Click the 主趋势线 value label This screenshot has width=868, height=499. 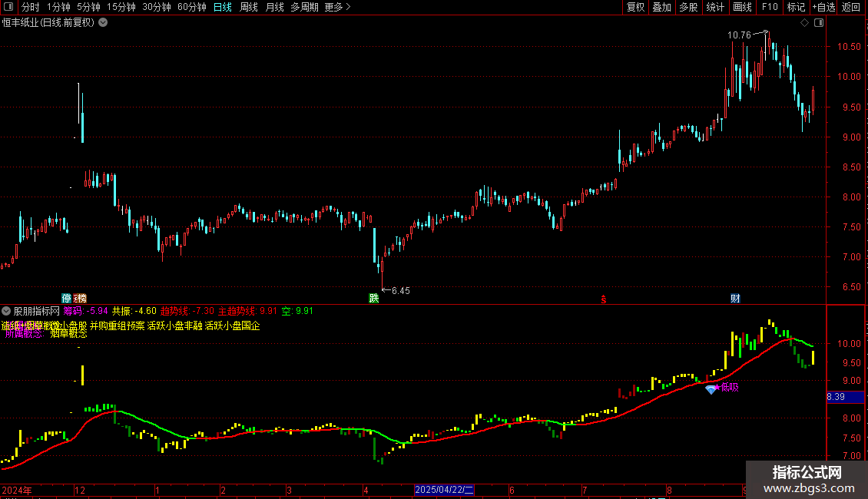pyautogui.click(x=247, y=311)
